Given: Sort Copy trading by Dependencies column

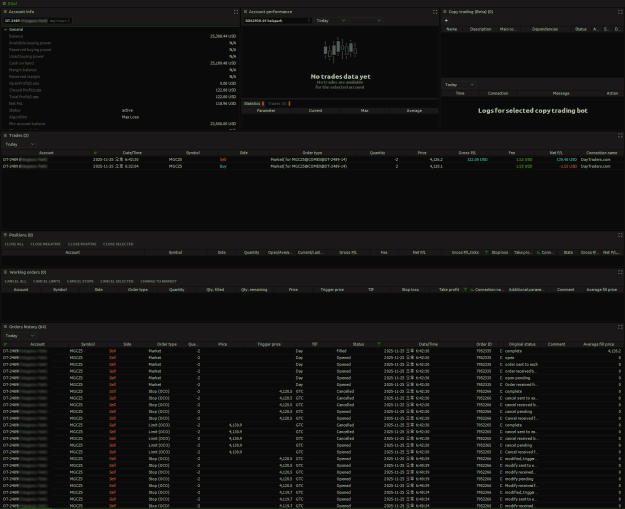Looking at the screenshot, I should [x=544, y=29].
